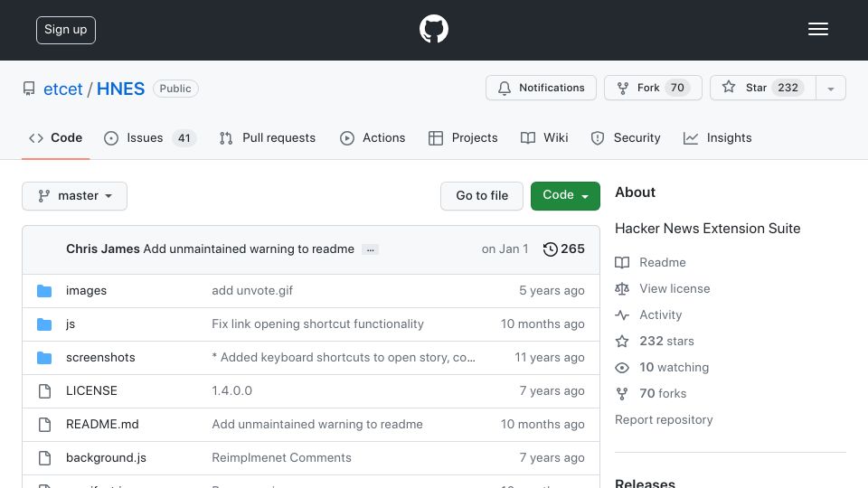Click the Activity pulse icon

click(622, 314)
